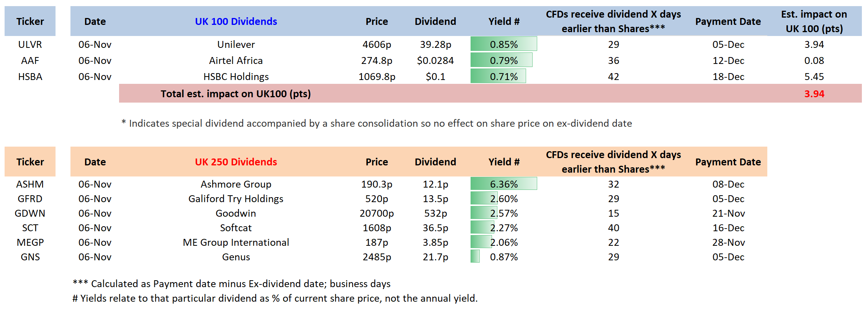Select the Unilever company name cell
Viewport: 868px width, 312px height.
click(236, 44)
